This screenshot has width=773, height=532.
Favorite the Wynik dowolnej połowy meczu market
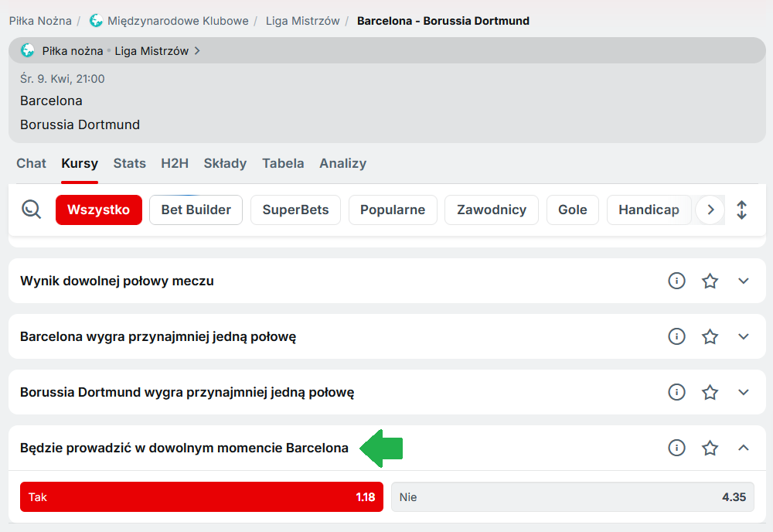click(710, 281)
